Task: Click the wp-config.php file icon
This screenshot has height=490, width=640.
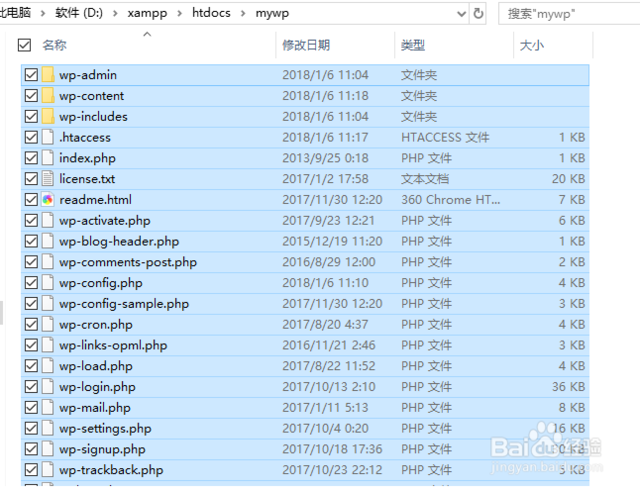Action: 48,283
